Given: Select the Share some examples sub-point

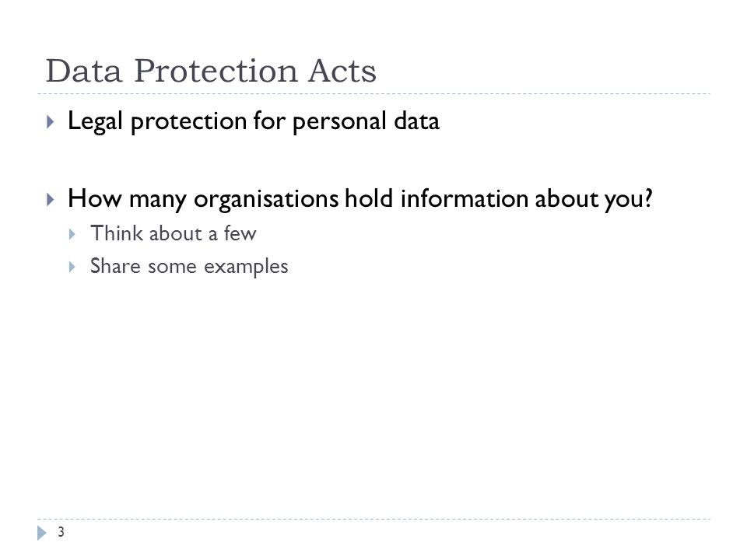Looking at the screenshot, I should click(x=189, y=266).
